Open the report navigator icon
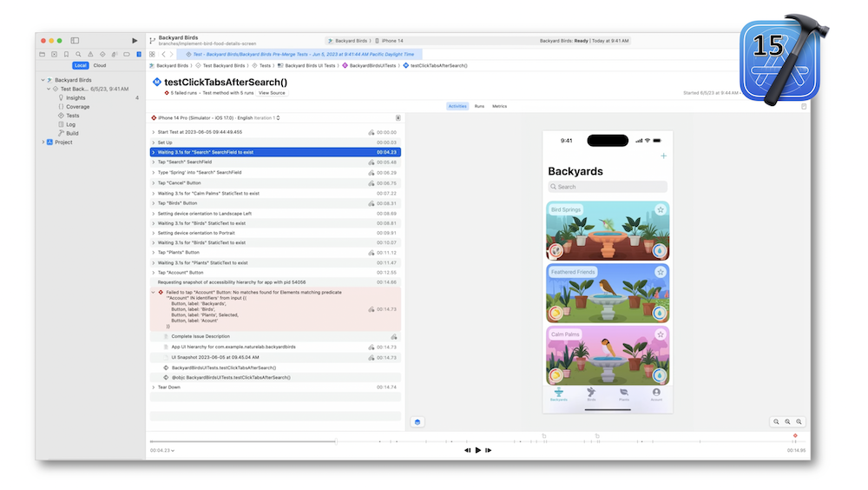Screen dimensions: 868x490 pos(139,55)
